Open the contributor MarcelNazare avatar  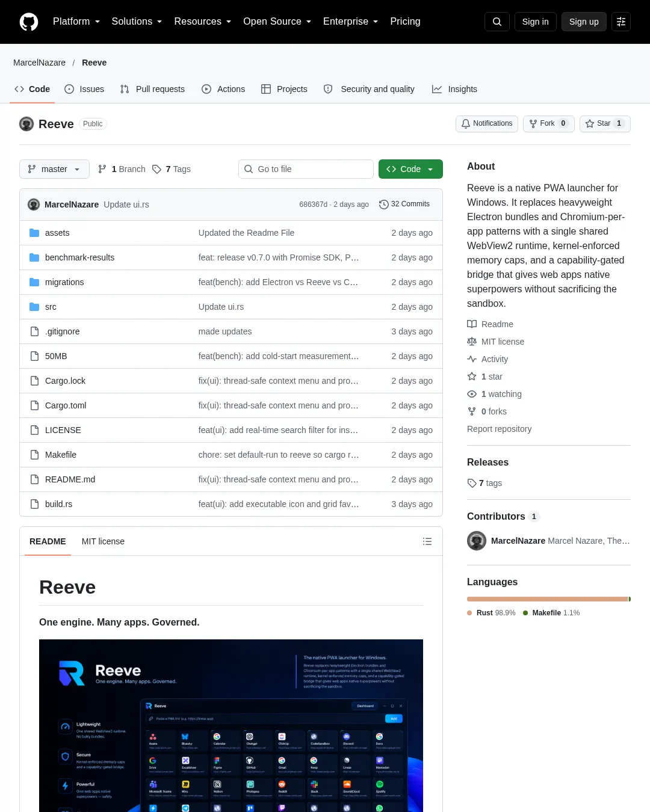tap(477, 541)
